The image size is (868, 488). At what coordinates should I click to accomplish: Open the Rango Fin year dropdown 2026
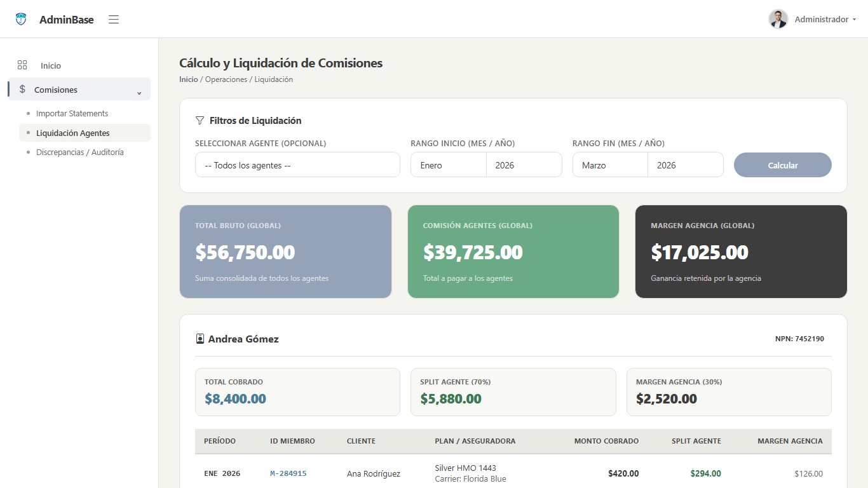[x=686, y=165]
